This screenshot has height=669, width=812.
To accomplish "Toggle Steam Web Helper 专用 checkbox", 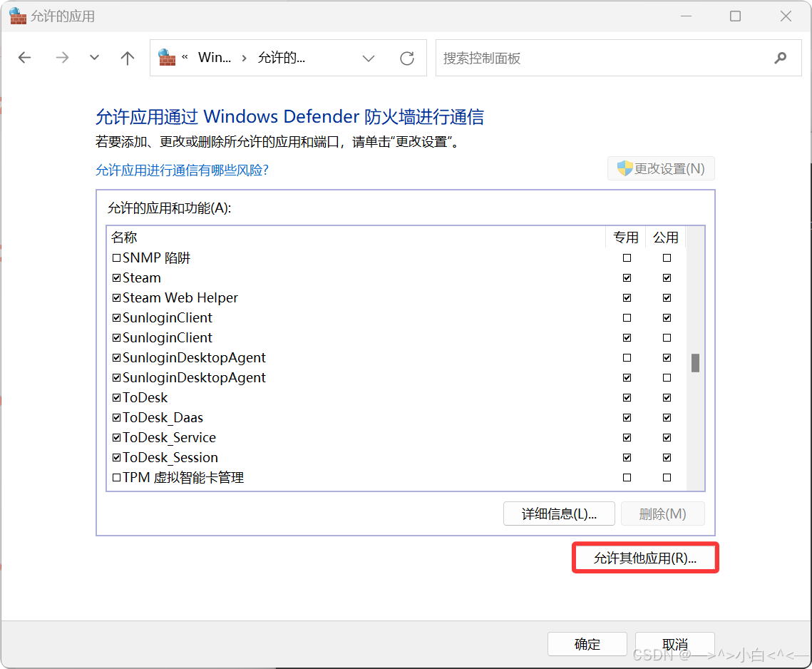I will [x=627, y=297].
